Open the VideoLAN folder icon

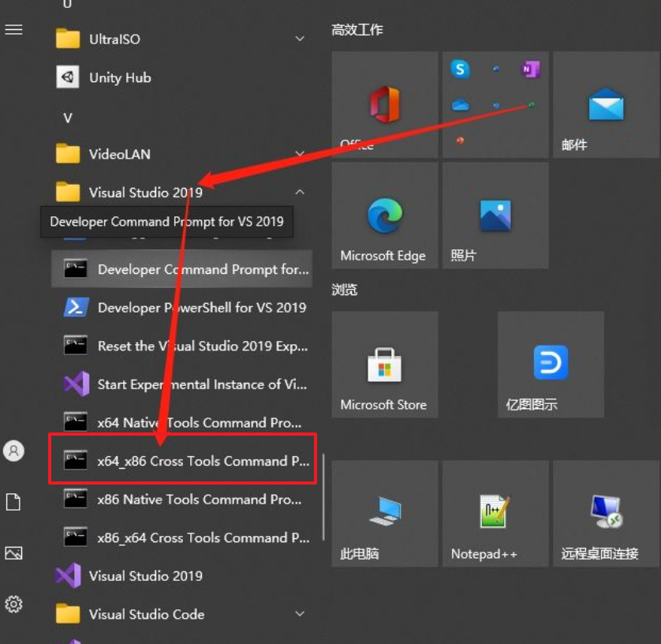[68, 154]
